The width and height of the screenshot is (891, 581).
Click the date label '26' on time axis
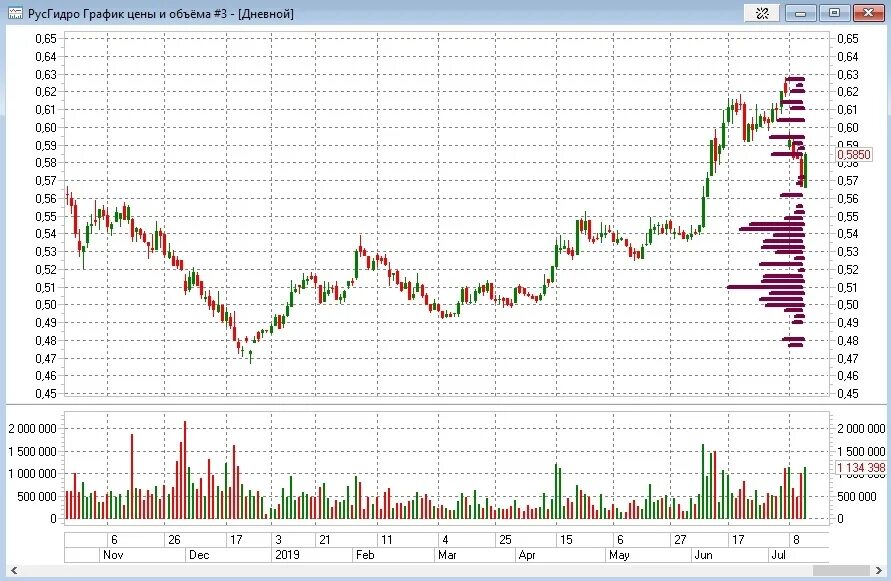(174, 540)
